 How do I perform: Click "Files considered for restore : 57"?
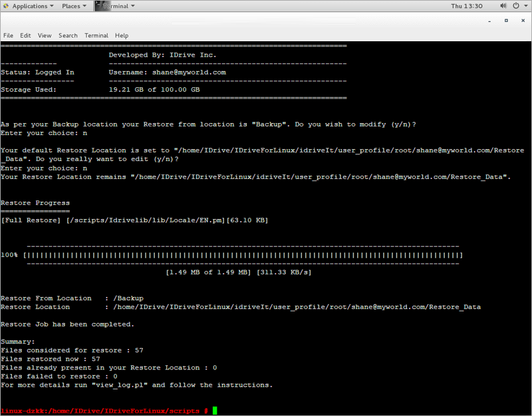(x=72, y=350)
